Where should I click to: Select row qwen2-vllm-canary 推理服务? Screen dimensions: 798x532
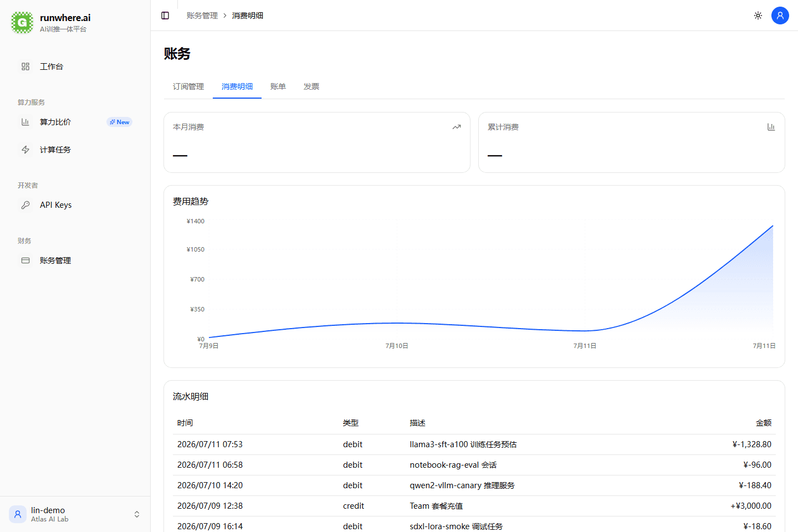tap(474, 485)
